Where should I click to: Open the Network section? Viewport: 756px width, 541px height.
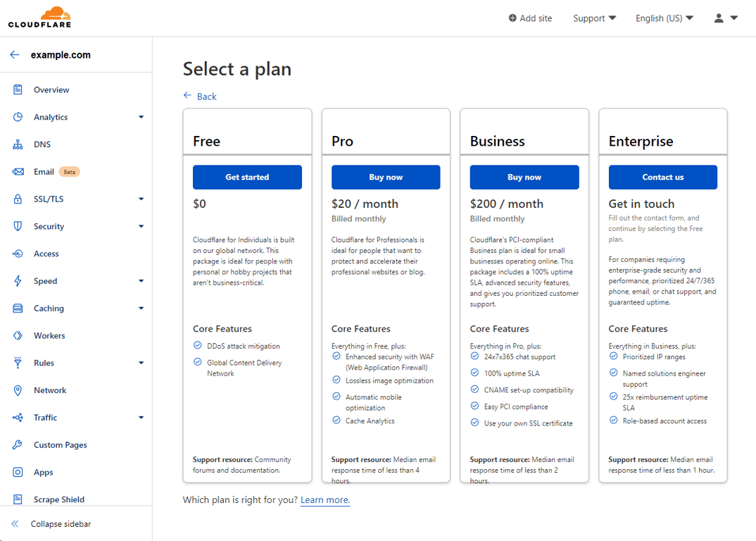pos(49,390)
